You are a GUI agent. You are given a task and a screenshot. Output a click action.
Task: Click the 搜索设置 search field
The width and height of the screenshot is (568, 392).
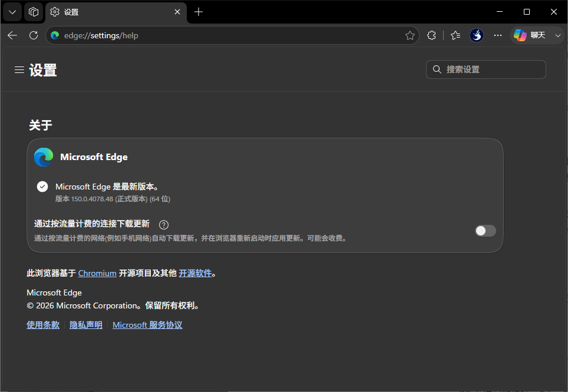click(x=486, y=69)
